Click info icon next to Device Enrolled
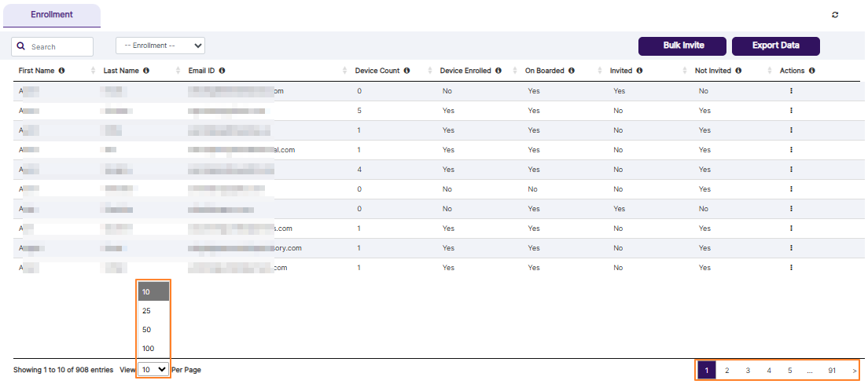This screenshot has width=868, height=384. [498, 71]
